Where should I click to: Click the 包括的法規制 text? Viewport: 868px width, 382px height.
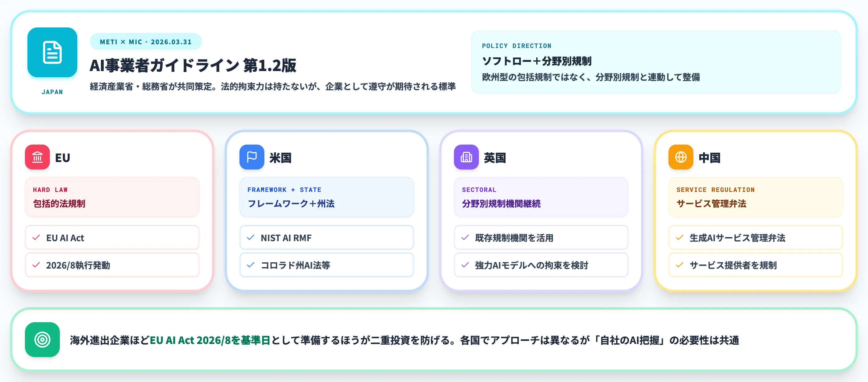pos(59,203)
